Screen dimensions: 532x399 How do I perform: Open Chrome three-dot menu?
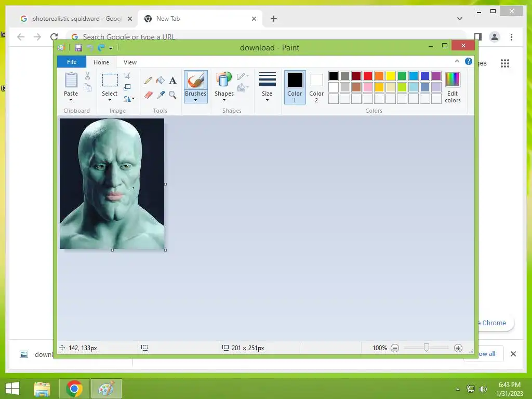point(512,37)
